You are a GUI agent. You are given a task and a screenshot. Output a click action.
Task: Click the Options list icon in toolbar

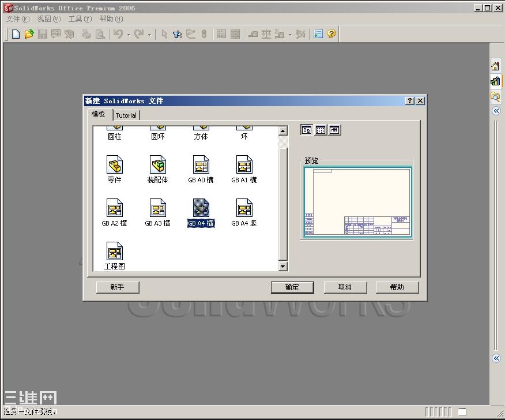[318, 34]
